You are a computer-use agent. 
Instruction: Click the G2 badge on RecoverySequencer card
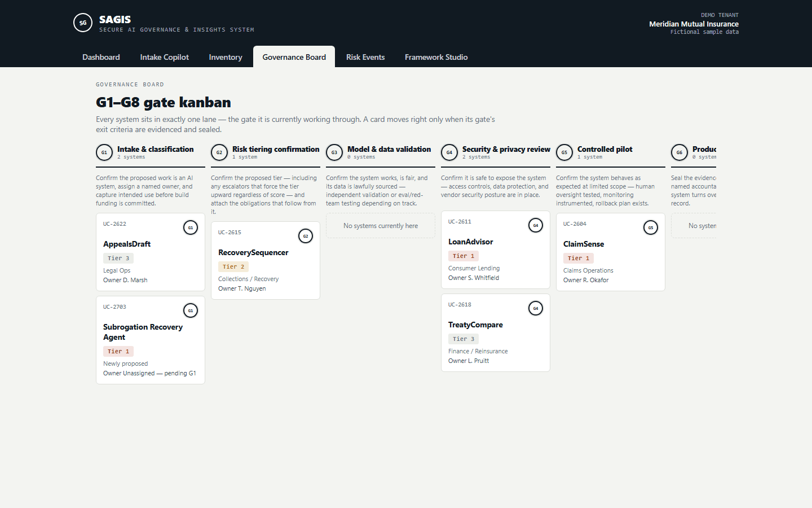click(x=306, y=236)
